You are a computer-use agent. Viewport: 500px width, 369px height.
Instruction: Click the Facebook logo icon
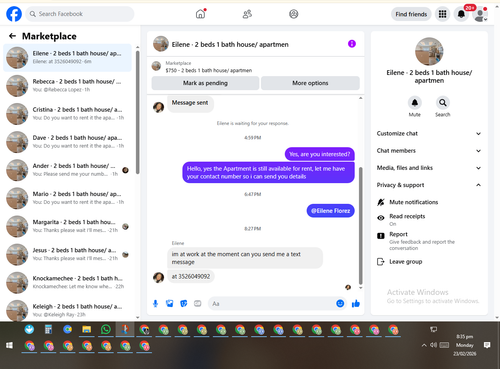(14, 14)
